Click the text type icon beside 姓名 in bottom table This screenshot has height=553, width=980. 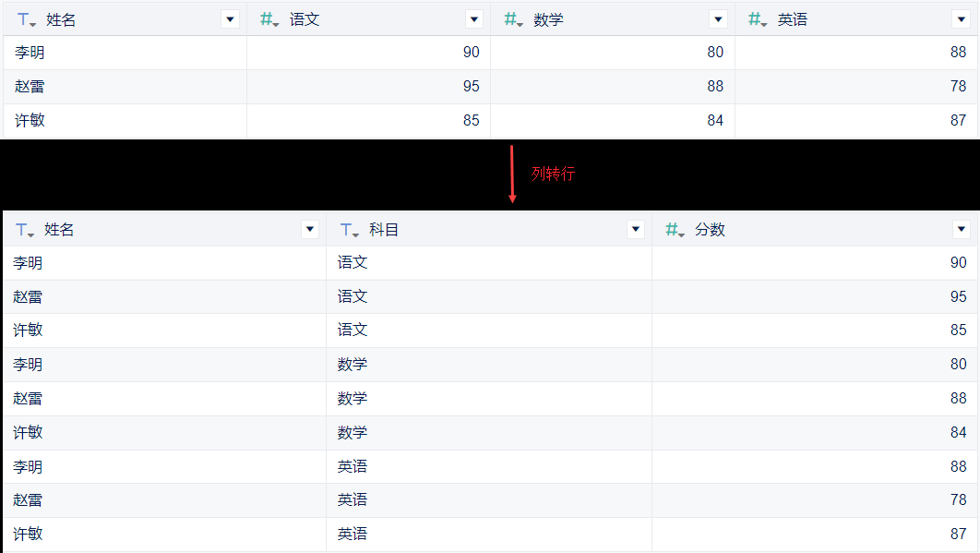pyautogui.click(x=25, y=230)
